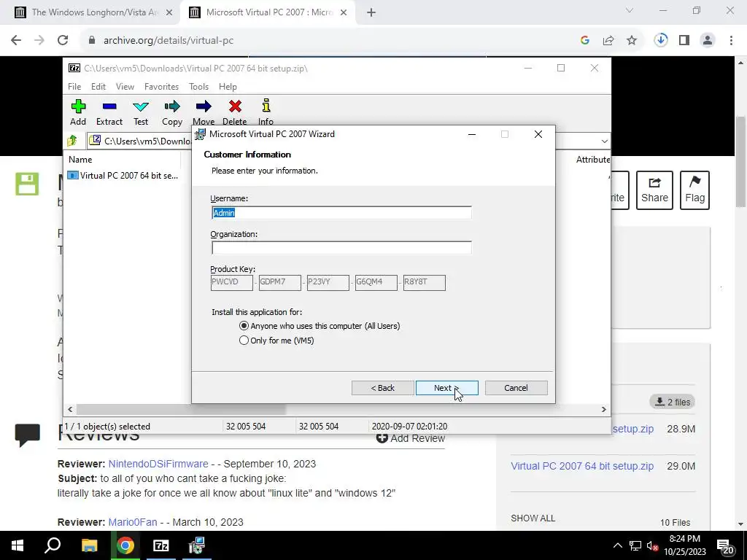Open the Google icon in the address bar
Viewport: 747px width, 560px height.
click(585, 41)
